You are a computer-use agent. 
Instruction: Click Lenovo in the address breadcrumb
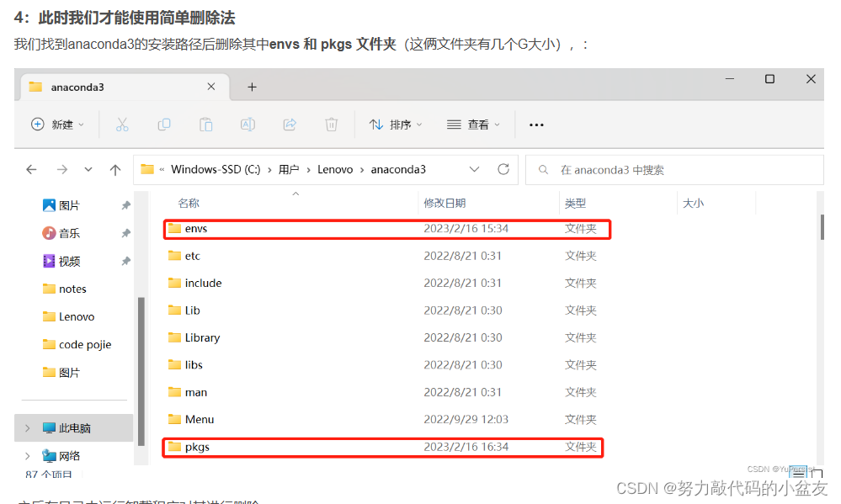tap(335, 169)
